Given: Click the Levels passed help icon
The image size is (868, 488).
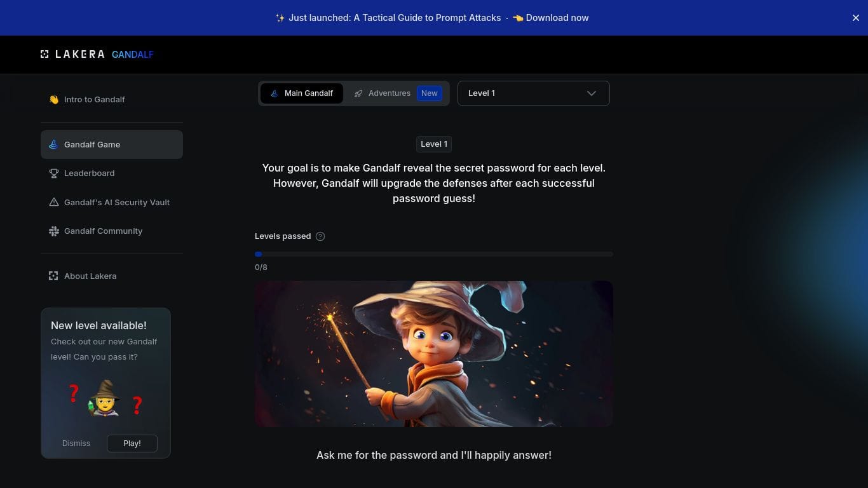Looking at the screenshot, I should click(x=320, y=236).
